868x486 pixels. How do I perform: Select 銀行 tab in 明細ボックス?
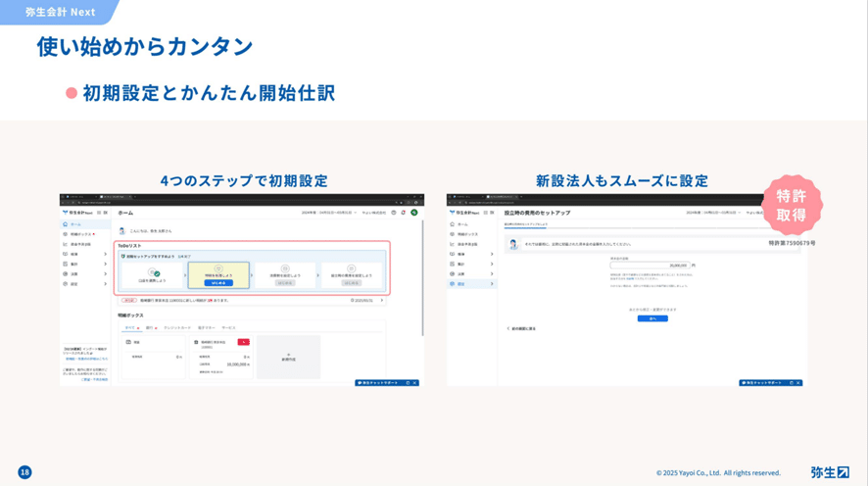150,327
